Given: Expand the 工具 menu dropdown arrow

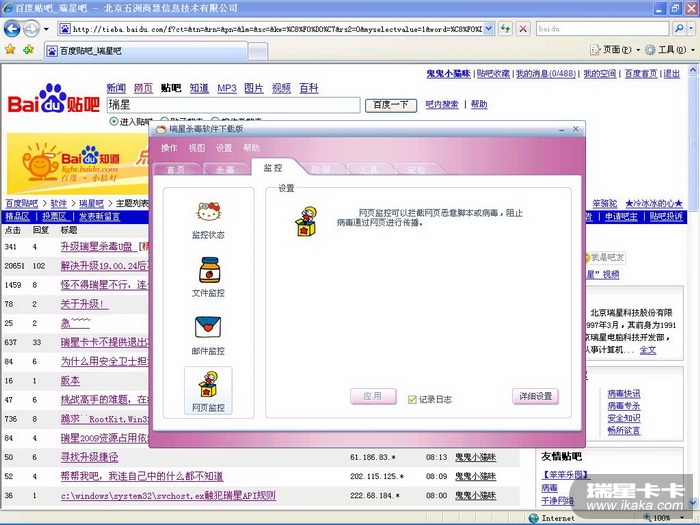Looking at the screenshot, I should click(693, 50).
